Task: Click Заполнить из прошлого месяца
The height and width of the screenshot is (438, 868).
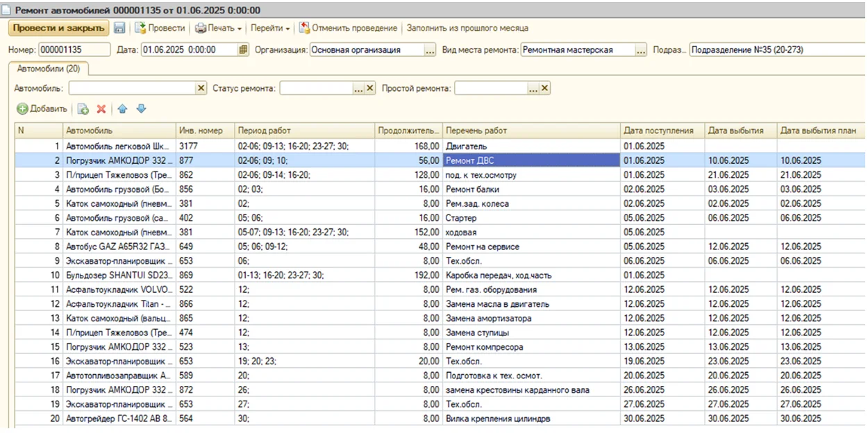Action: 467,28
